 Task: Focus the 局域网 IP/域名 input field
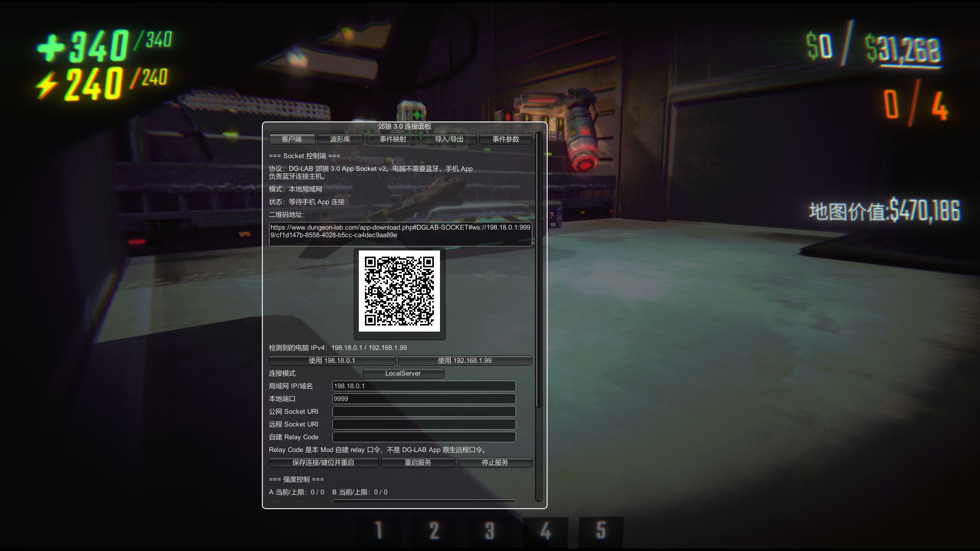424,386
